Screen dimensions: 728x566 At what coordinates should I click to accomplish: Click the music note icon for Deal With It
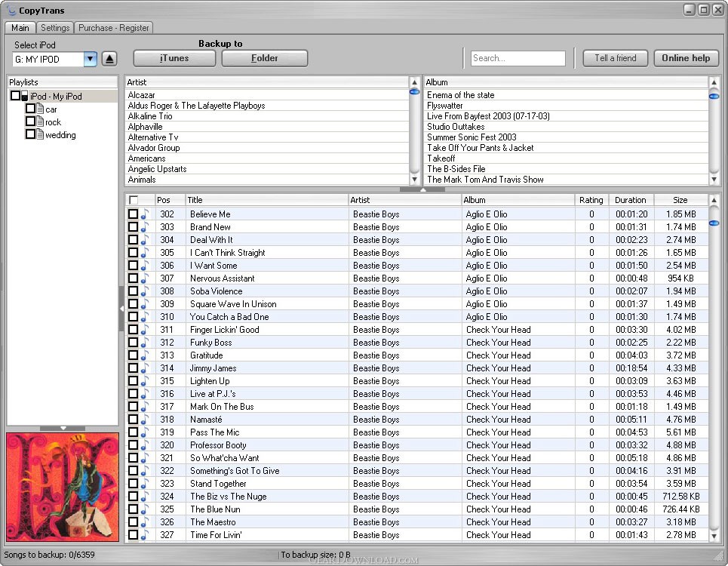[145, 239]
